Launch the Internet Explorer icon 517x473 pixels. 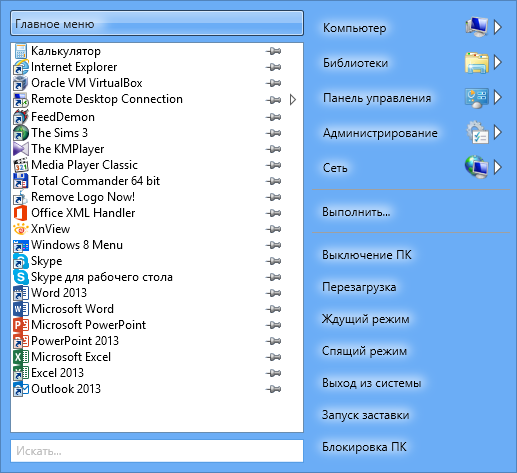[x=21, y=67]
